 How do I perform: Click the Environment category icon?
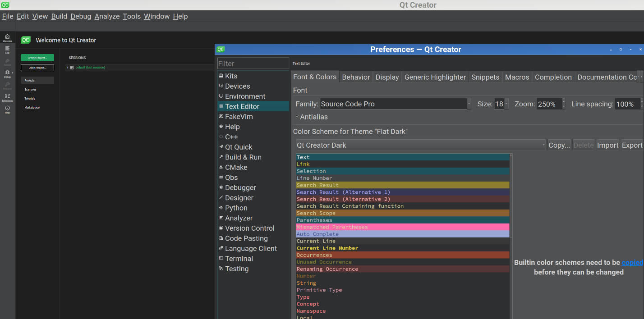click(x=221, y=96)
